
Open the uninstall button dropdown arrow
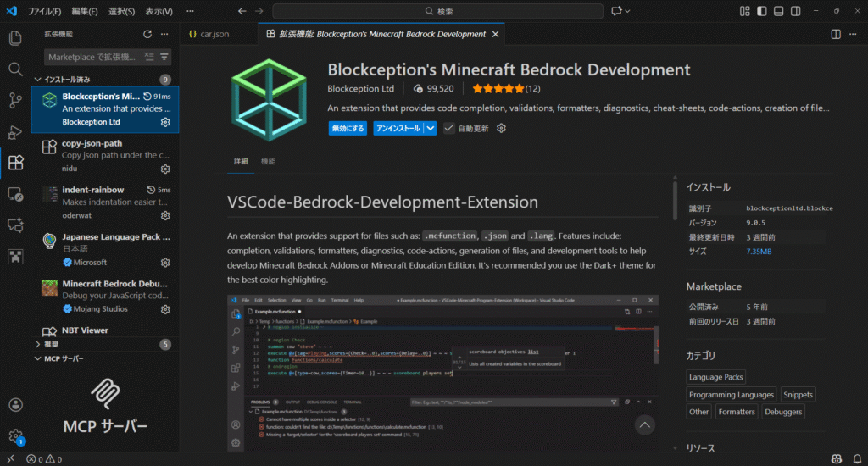coord(431,128)
